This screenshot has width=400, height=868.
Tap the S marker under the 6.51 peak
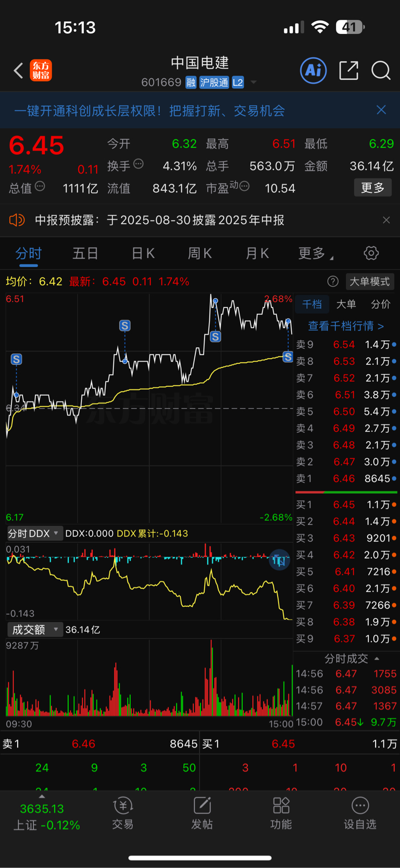coord(216,337)
